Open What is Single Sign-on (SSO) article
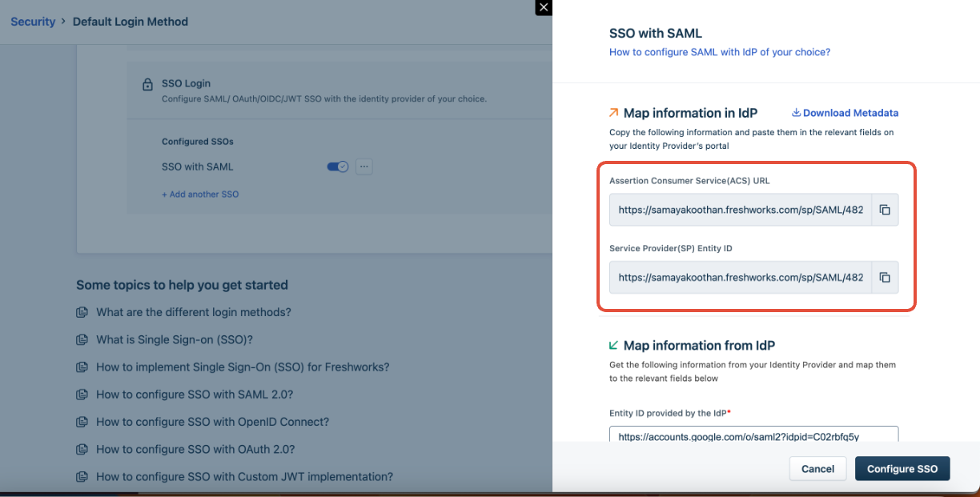 (x=175, y=339)
